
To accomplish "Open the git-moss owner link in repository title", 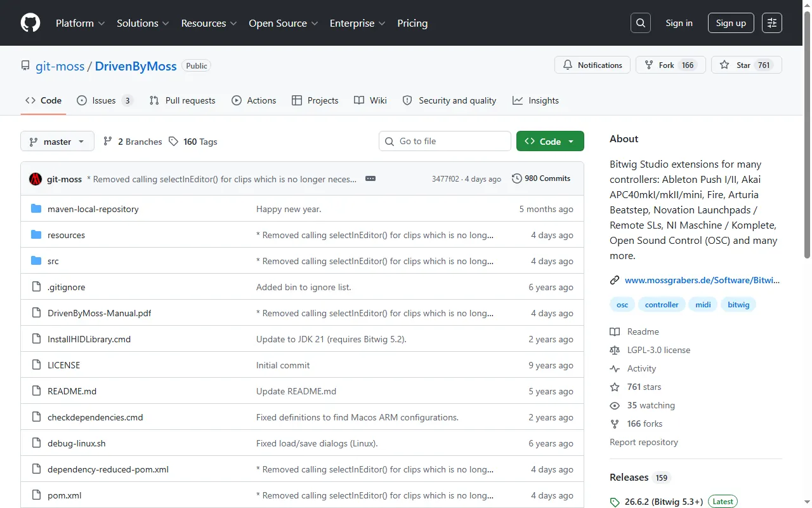I will (x=60, y=66).
